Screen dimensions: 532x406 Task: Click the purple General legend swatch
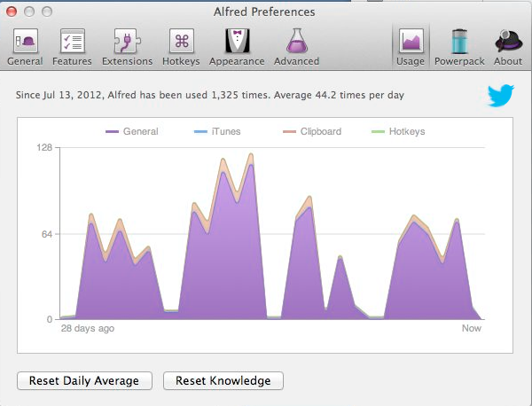click(112, 131)
